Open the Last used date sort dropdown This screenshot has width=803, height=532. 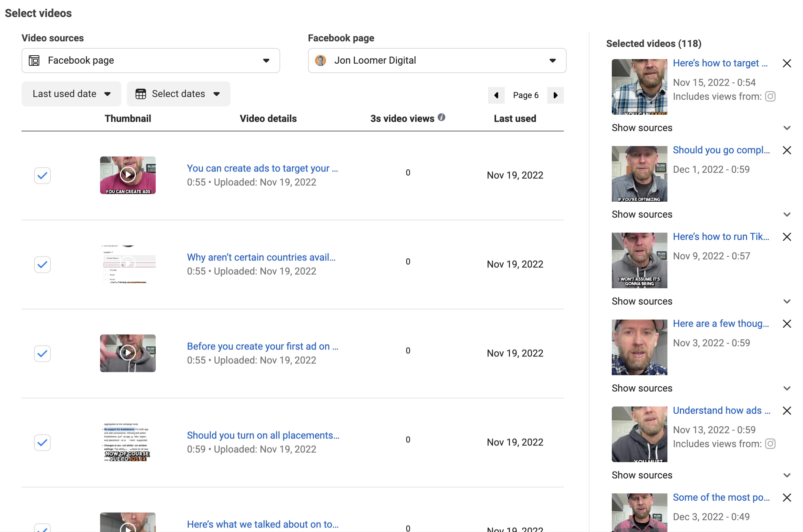click(x=71, y=94)
